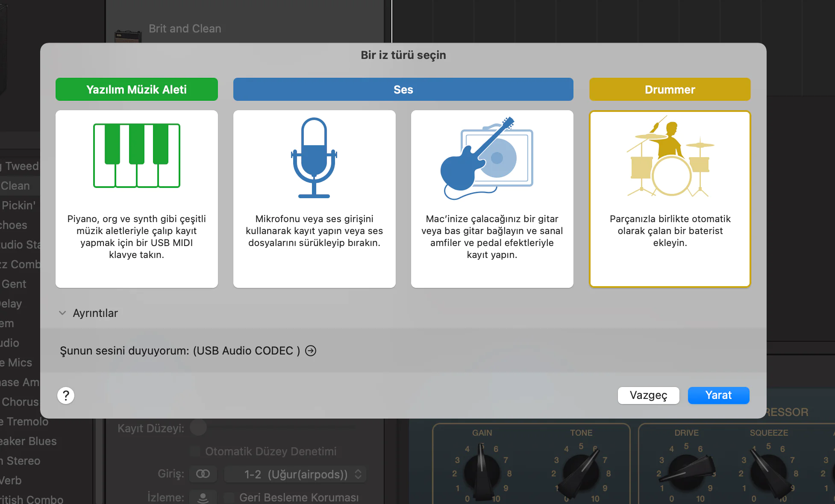The image size is (835, 504).
Task: Select the Yazılım Müzik Aleti header
Action: (137, 89)
